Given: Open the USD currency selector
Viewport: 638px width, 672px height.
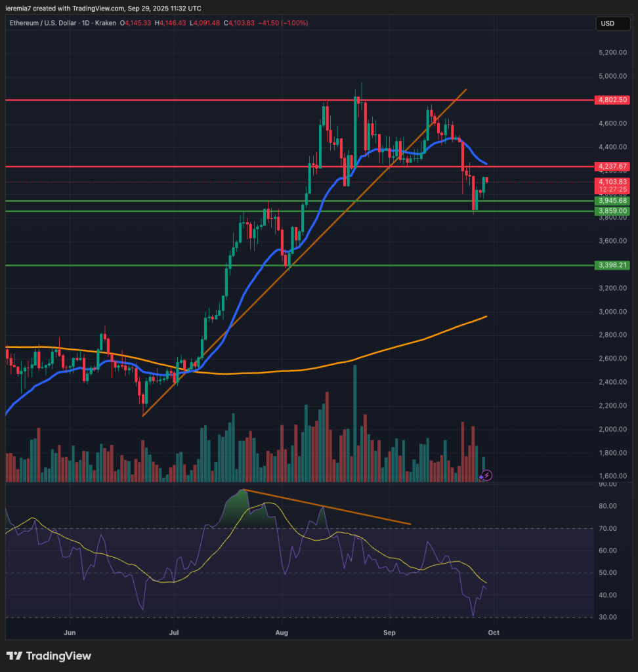Looking at the screenshot, I should point(607,24).
